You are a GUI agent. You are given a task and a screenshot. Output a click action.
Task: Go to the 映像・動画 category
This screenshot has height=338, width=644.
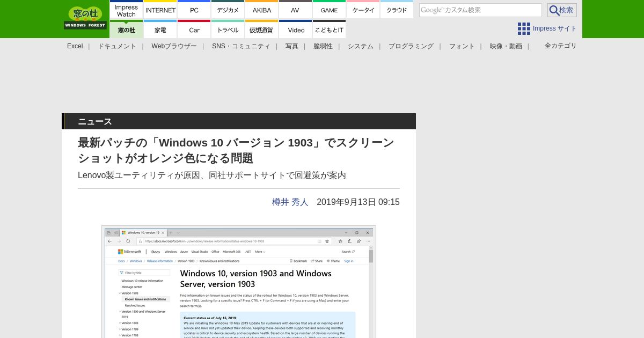click(506, 46)
